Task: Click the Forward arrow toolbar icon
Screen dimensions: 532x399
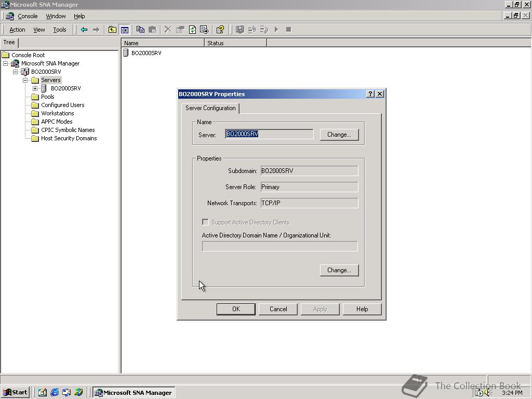Action: point(96,30)
